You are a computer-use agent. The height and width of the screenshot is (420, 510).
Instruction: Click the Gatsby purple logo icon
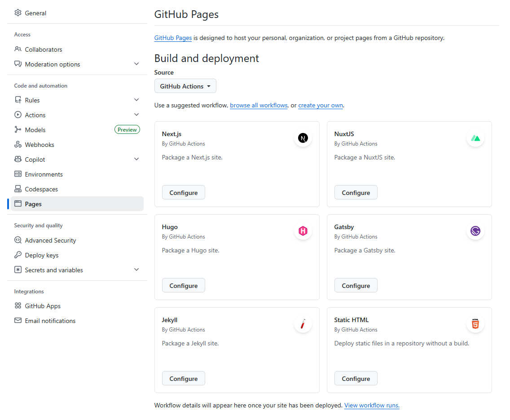[x=475, y=231]
